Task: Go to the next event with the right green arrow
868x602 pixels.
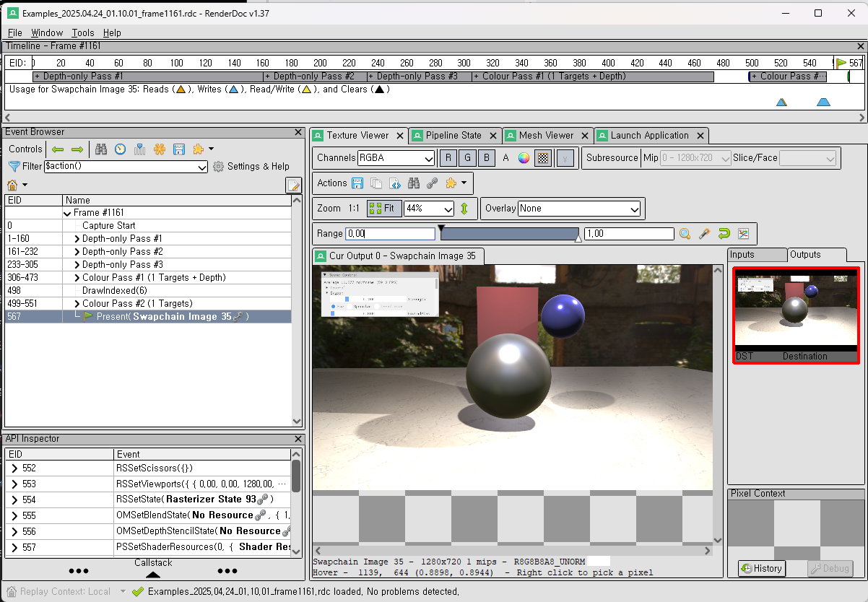Action: (x=77, y=149)
